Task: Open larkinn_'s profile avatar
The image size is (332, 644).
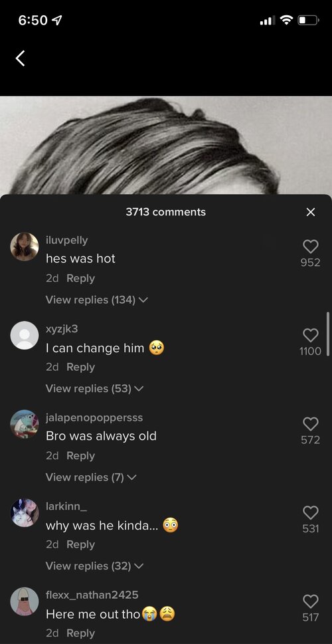Action: 24,512
